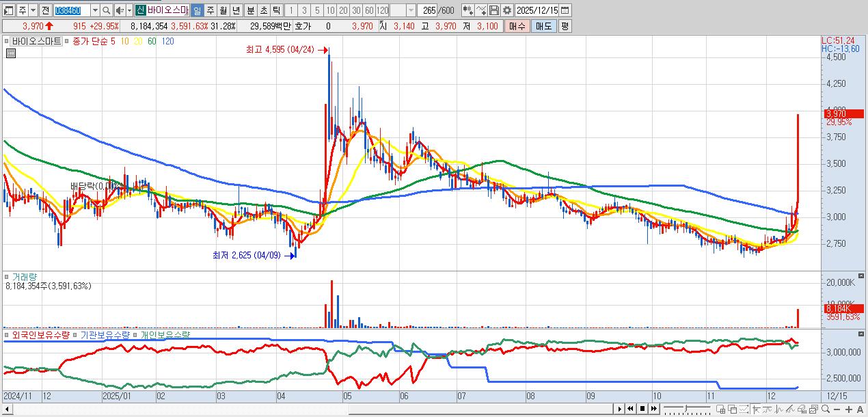Select the 월 monthly period button
Image resolution: width=868 pixels, height=417 pixels.
(222, 10)
